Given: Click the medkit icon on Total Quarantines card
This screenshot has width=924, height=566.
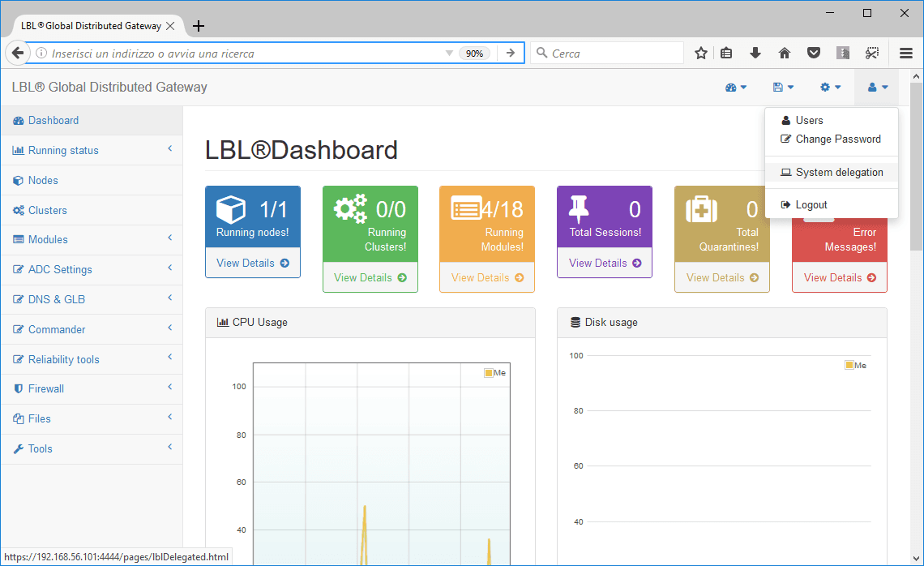Looking at the screenshot, I should pyautogui.click(x=701, y=209).
